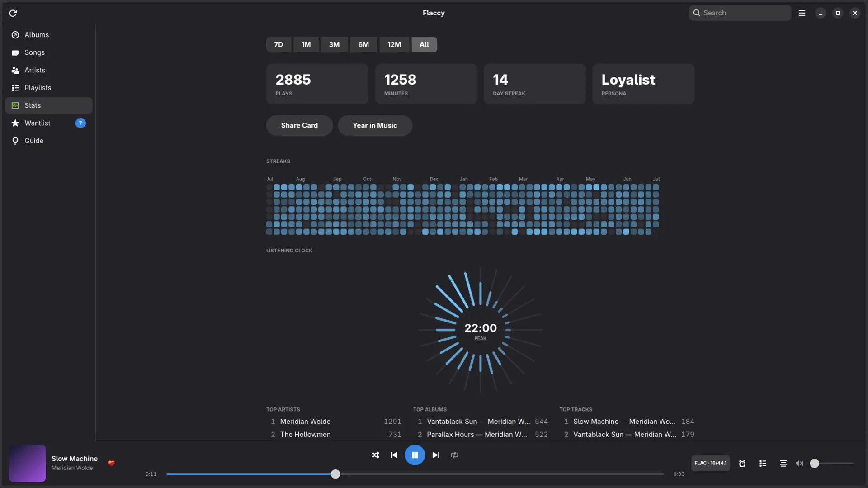868x488 pixels.
Task: Click Vantablack Sun row in Top Tracks
Action: (x=627, y=435)
